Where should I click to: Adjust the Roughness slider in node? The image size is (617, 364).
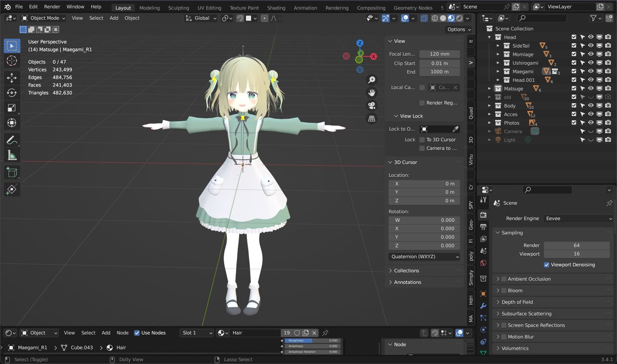click(312, 340)
